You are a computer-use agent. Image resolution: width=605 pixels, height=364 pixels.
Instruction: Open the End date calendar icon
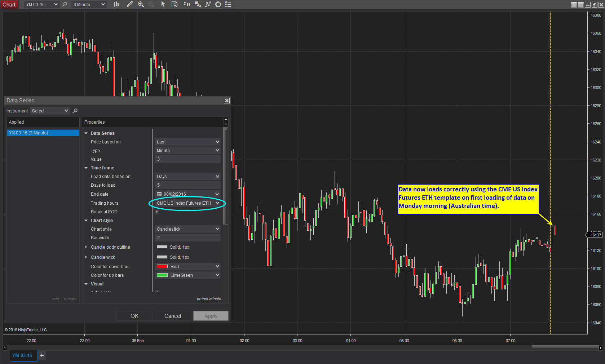tap(159, 194)
